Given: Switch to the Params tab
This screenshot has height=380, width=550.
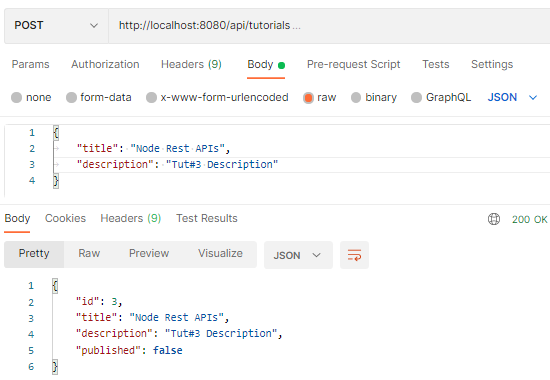Looking at the screenshot, I should pos(31,64).
